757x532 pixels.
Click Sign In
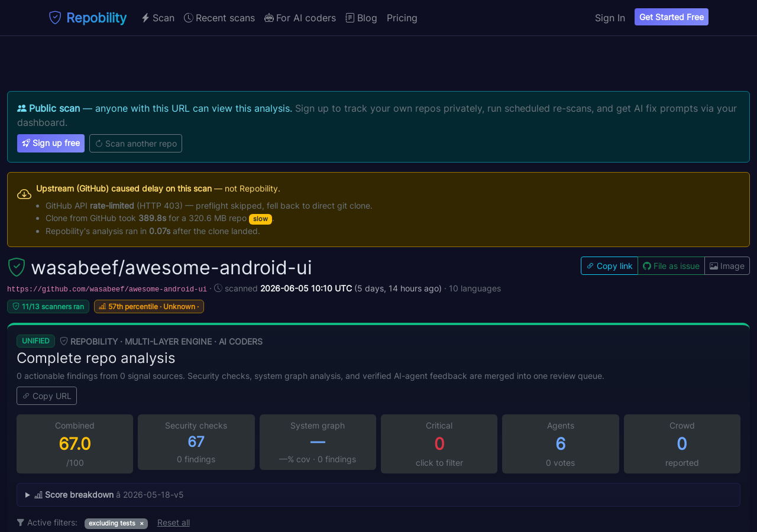pos(610,18)
